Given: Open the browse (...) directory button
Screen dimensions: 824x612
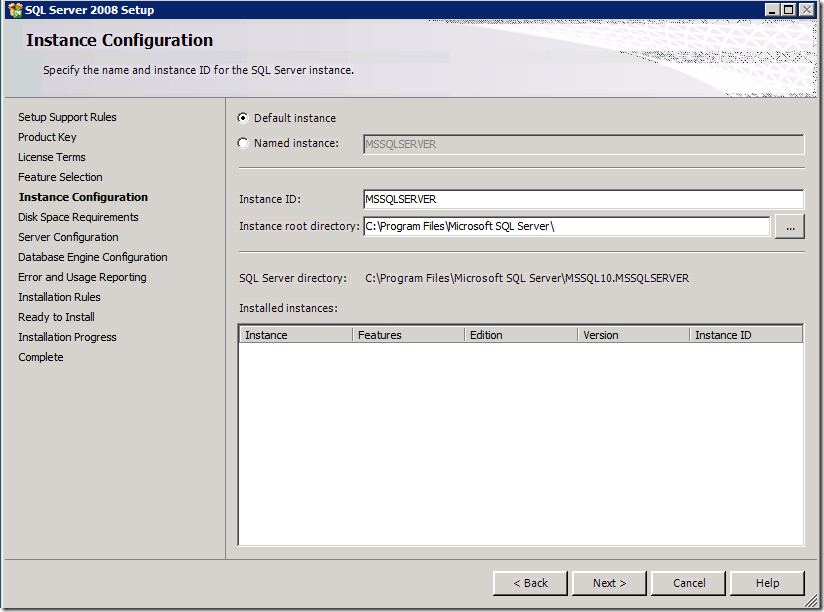Looking at the screenshot, I should [x=790, y=227].
